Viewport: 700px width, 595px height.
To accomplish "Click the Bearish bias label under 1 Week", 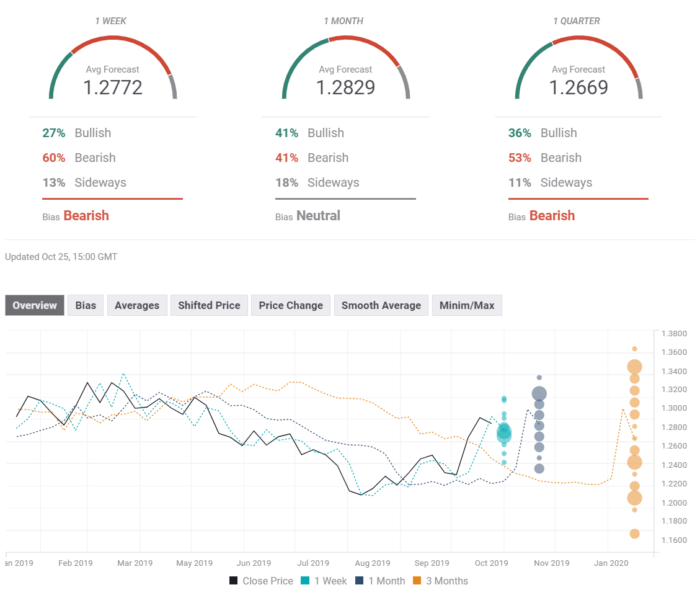I will (x=86, y=215).
